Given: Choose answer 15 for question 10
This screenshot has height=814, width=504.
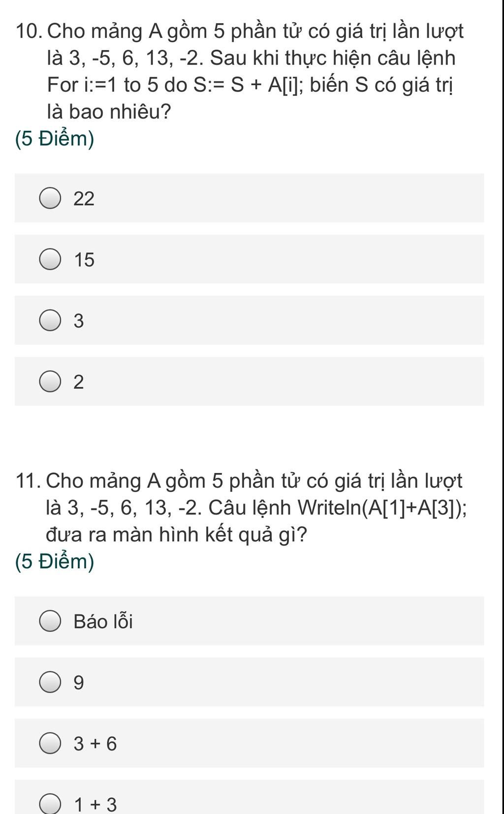Looking at the screenshot, I should (x=50, y=259).
